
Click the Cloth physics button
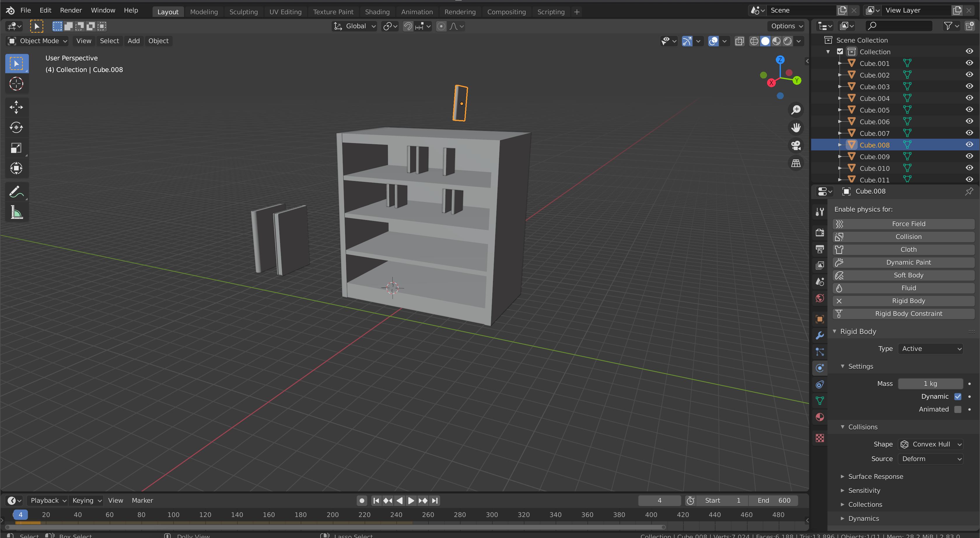tap(903, 250)
